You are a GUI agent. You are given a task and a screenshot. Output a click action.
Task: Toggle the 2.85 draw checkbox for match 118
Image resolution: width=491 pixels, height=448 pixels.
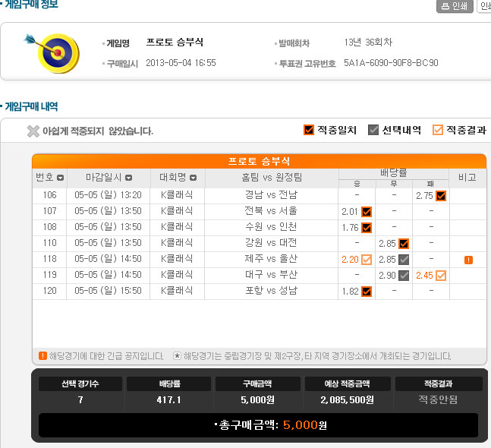tap(404, 260)
